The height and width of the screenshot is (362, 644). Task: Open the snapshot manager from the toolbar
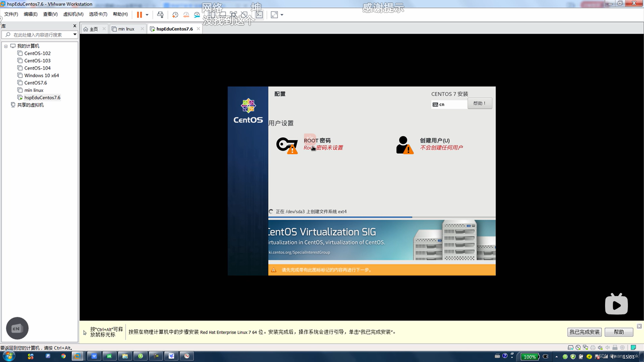pos(197,15)
